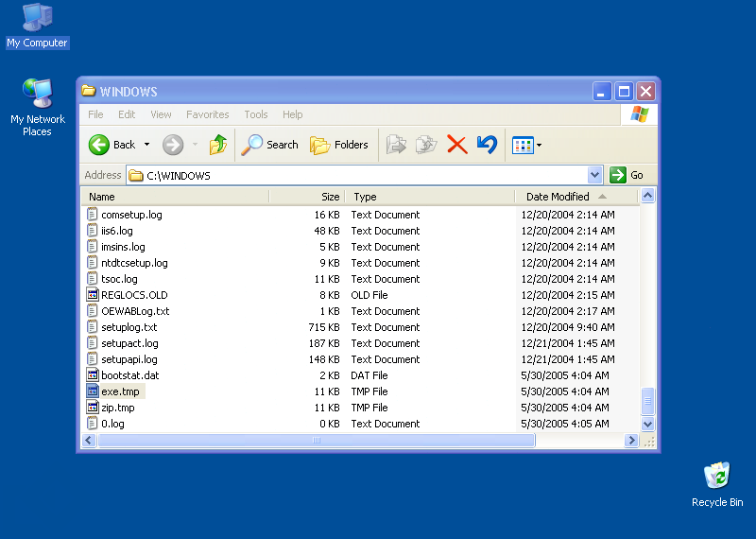Select the REGLOCS.OLD file icon
This screenshot has width=756, height=539.
(92, 295)
